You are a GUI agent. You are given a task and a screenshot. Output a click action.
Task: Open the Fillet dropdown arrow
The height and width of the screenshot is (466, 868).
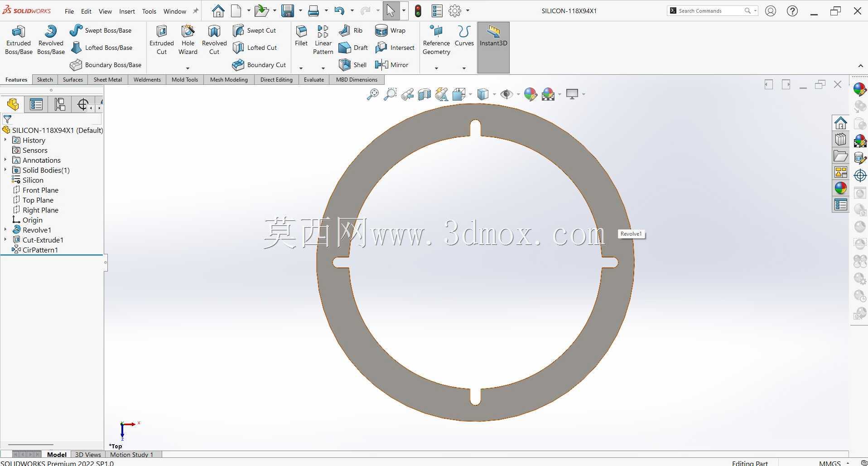[301, 68]
